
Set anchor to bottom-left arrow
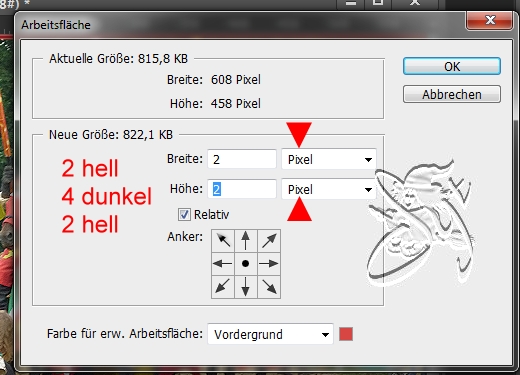pyautogui.click(x=223, y=286)
